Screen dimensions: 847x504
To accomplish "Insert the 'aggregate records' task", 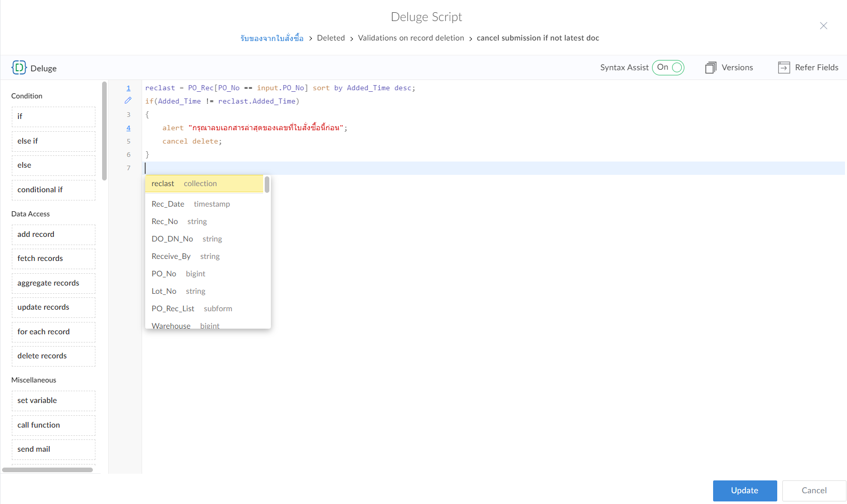I will pyautogui.click(x=53, y=283).
